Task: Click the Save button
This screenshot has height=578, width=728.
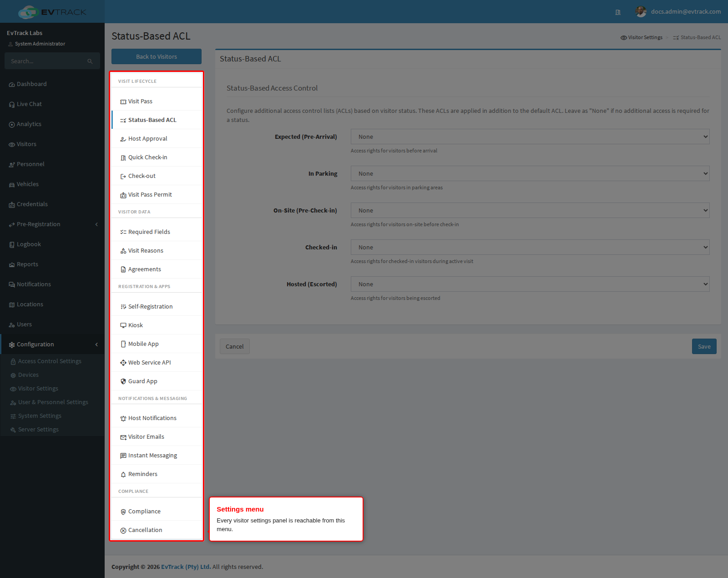Action: click(x=704, y=346)
